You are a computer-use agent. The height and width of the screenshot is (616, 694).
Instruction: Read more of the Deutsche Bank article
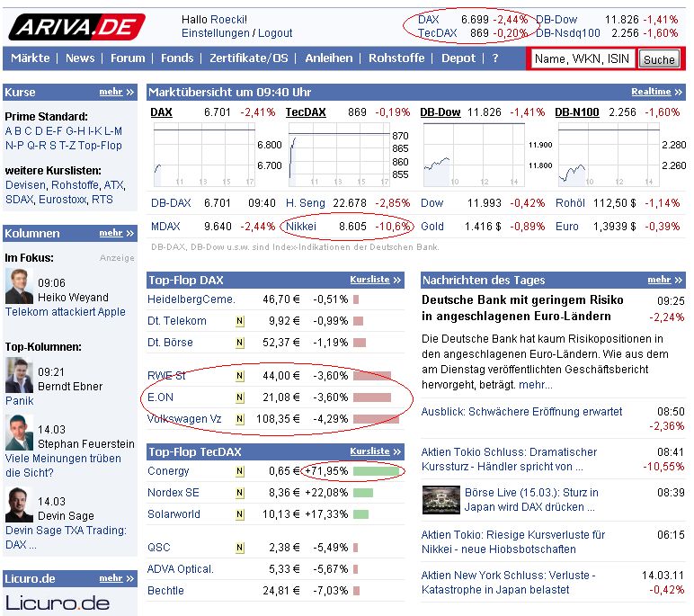coord(536,385)
